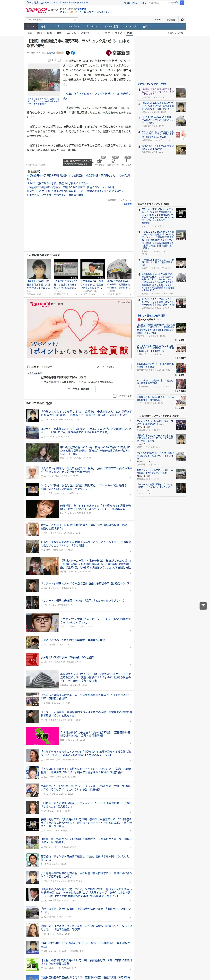Open settings via the gear icon

(x=182, y=19)
